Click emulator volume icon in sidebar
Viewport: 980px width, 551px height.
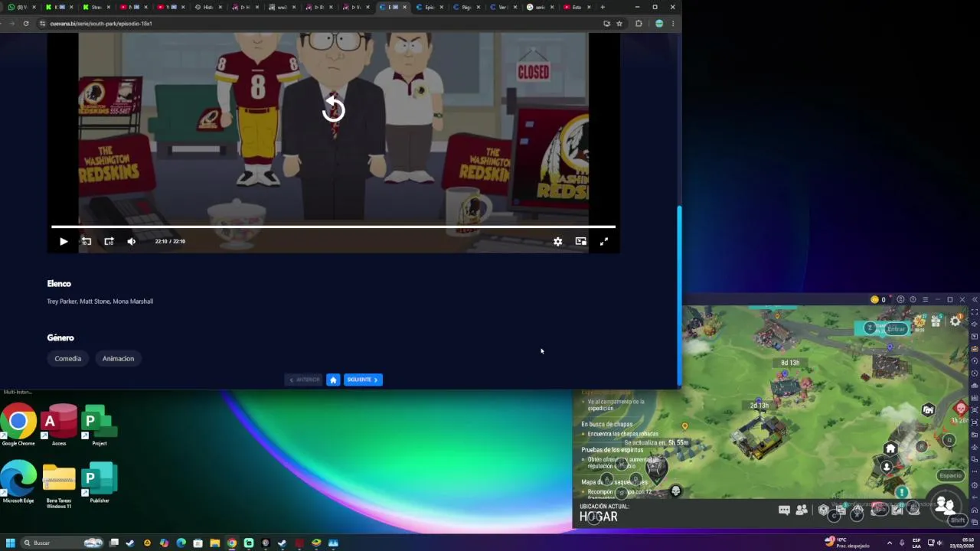pyautogui.click(x=975, y=324)
